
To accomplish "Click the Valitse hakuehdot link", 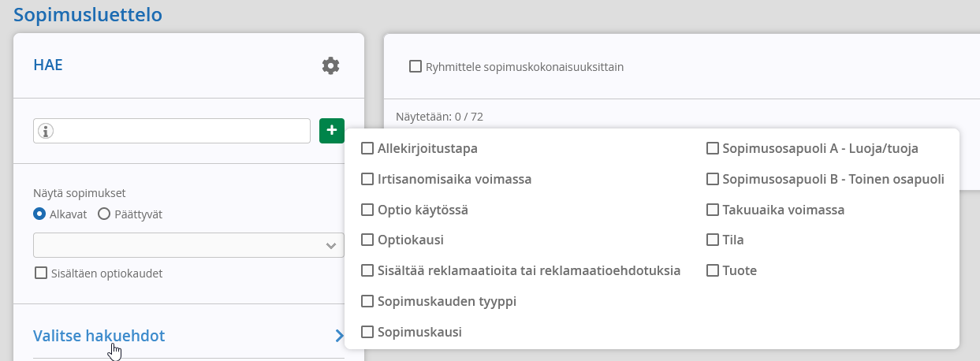I will tap(99, 336).
